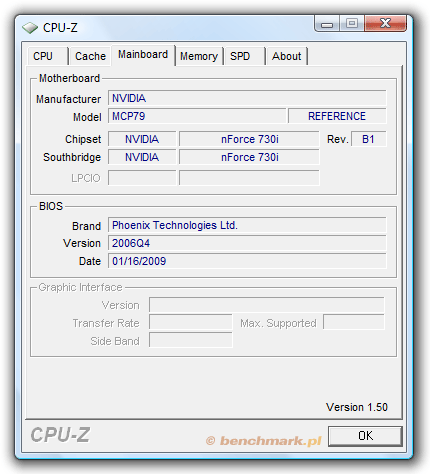The image size is (430, 474).
Task: Click the Southbridge nForce 730i field
Action: (249, 157)
